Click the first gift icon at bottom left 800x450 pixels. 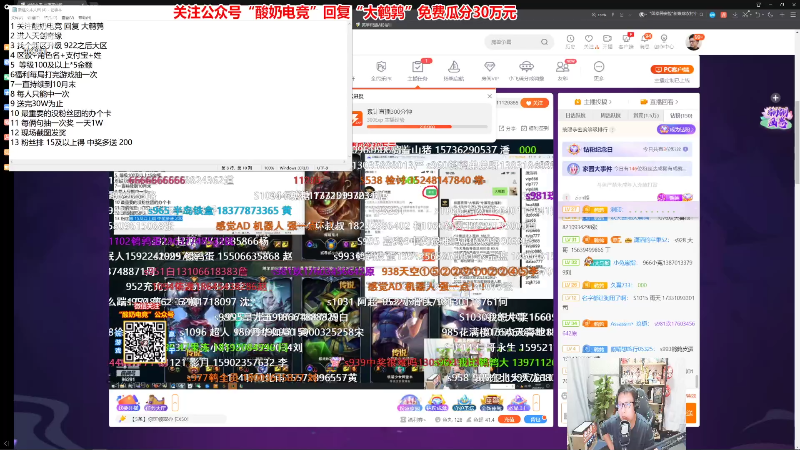pos(128,403)
